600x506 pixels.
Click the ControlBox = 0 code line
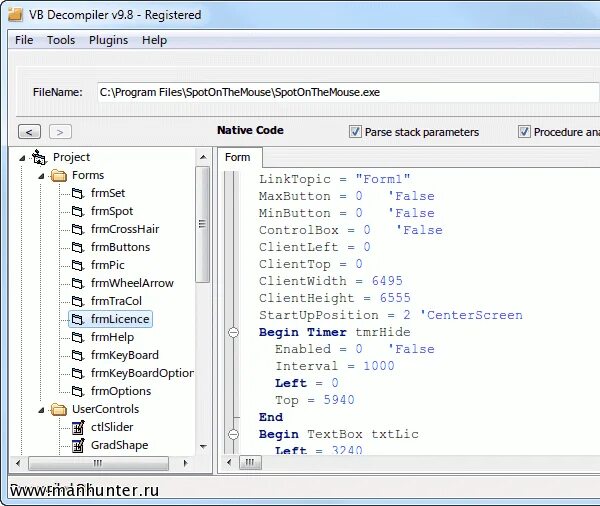[x=351, y=230]
